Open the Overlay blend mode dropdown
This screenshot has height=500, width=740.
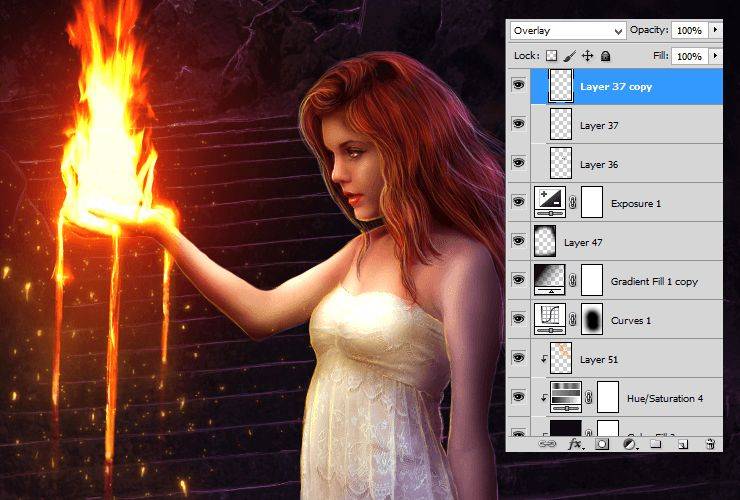pyautogui.click(x=568, y=31)
